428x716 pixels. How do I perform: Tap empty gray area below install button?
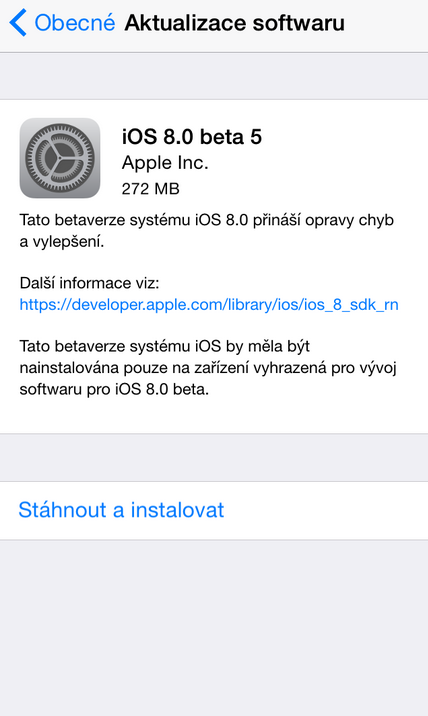(214, 628)
